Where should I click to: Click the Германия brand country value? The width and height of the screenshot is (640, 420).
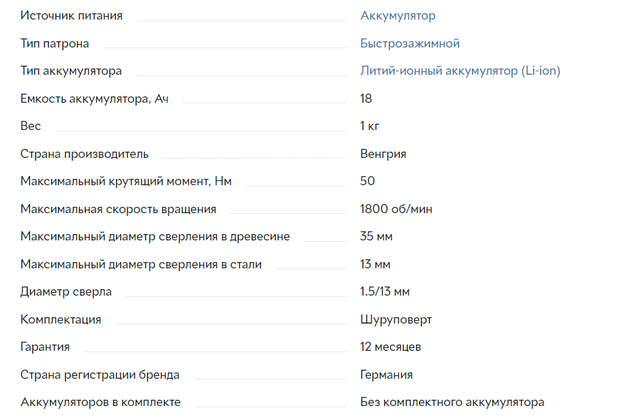click(x=386, y=375)
